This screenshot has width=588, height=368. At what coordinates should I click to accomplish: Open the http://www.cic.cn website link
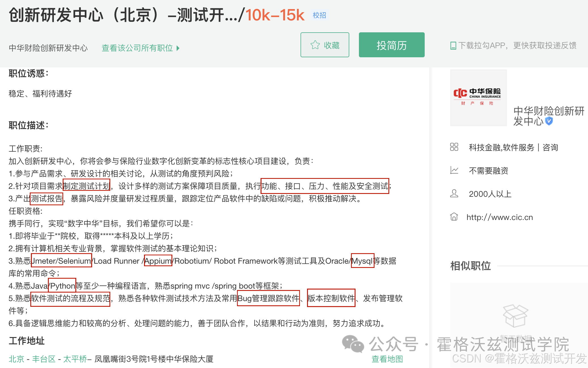[x=500, y=217]
